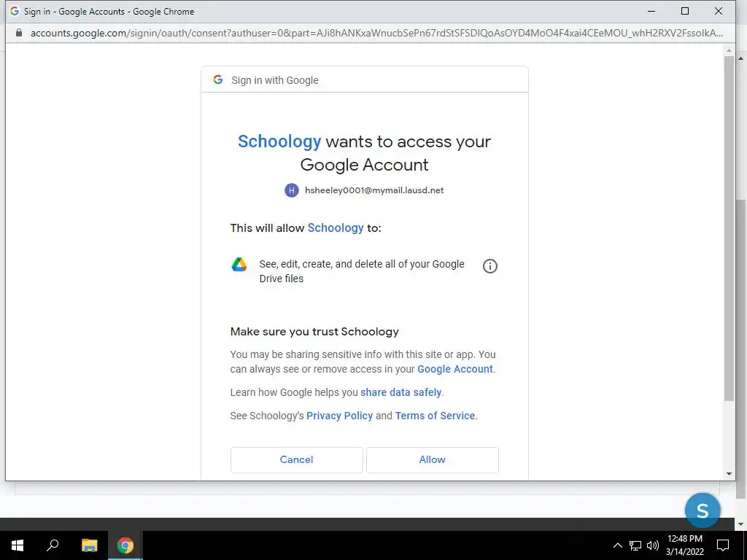The height and width of the screenshot is (560, 747).
Task: Click the network tray icon
Action: [635, 545]
